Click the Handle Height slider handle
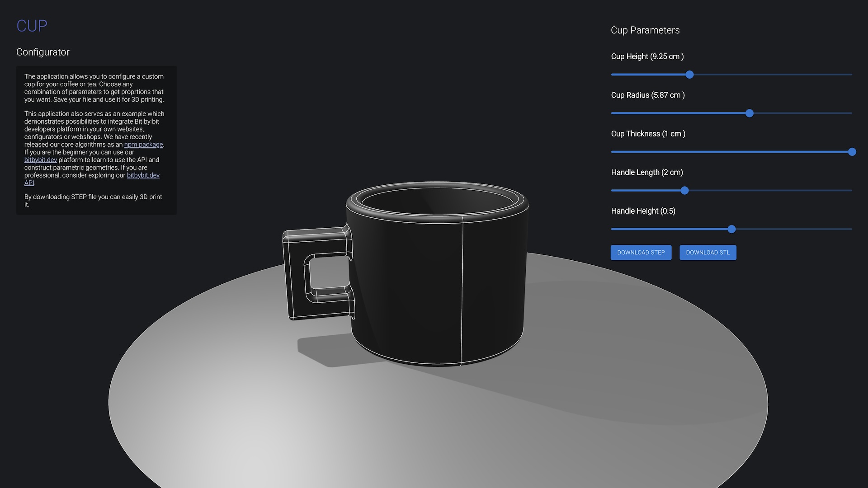 click(731, 229)
